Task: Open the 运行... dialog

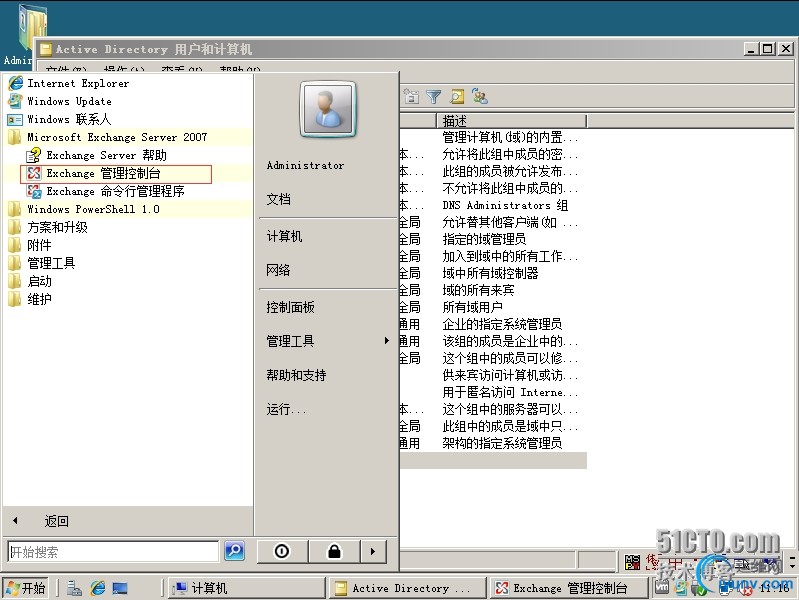Action: [286, 409]
